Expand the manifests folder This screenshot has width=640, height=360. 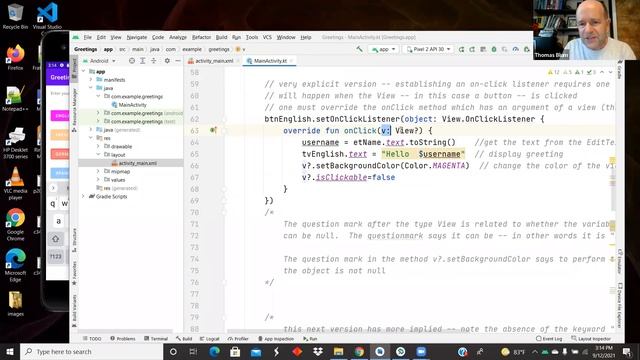(91, 80)
